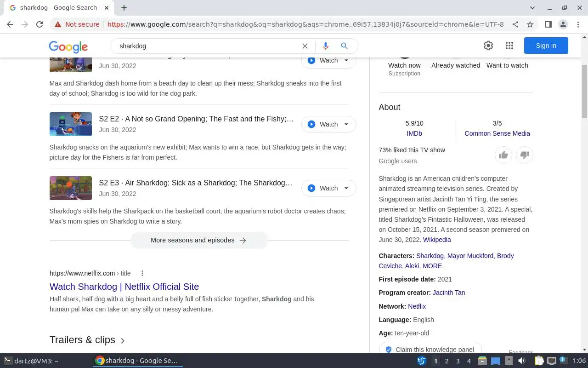Start voice search with the microphone
The width and height of the screenshot is (588, 368).
point(325,46)
